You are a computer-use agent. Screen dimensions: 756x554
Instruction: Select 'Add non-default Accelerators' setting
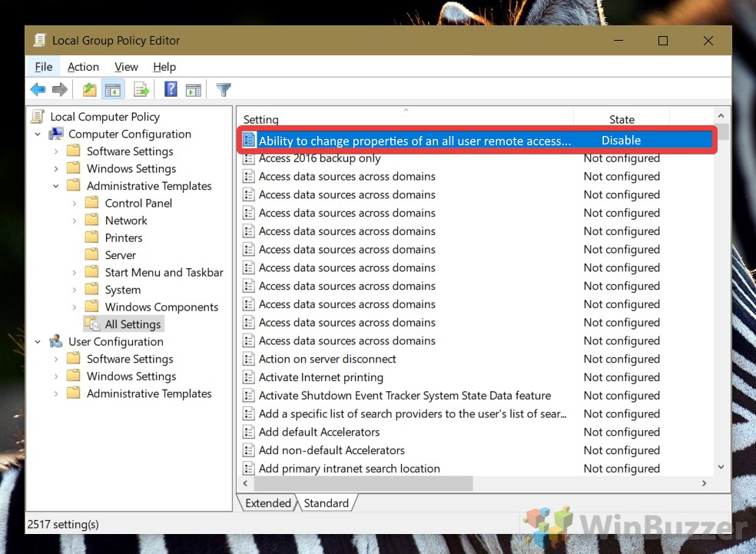332,450
